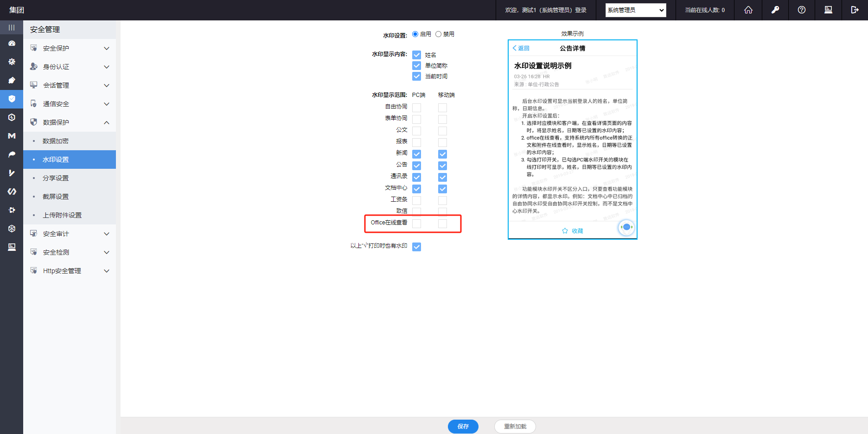This screenshot has width=868, height=434.
Task: Expand the 会话管理 section chevron
Action: click(107, 85)
